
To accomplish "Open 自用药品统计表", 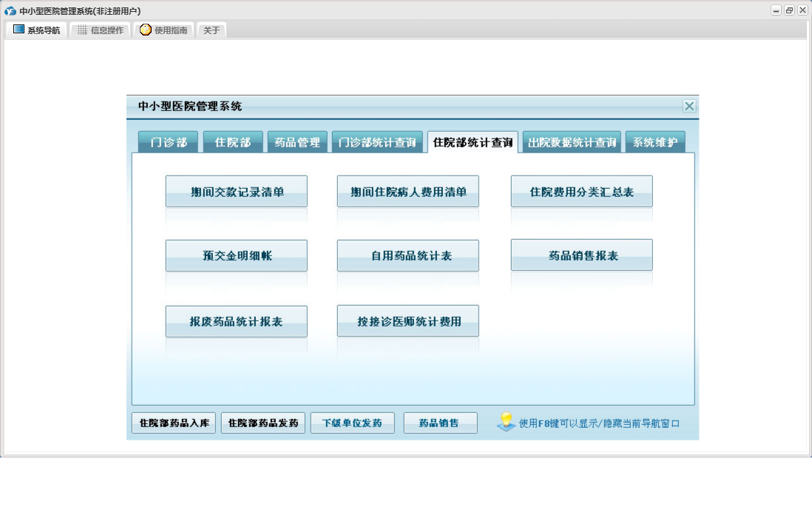I will coord(408,255).
